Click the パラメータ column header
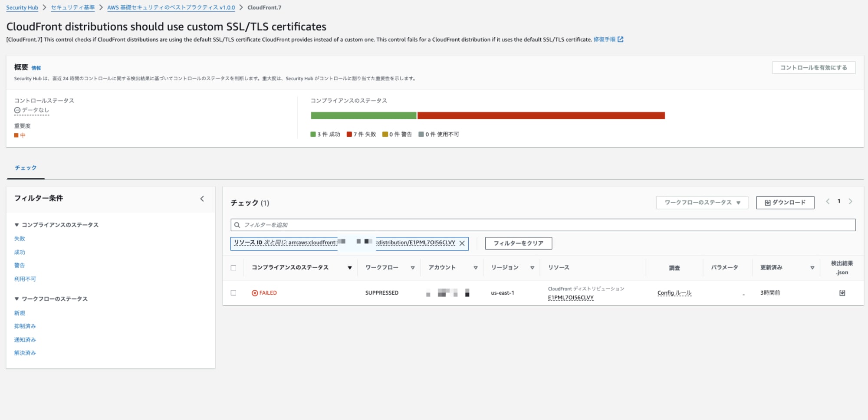This screenshot has height=420, width=868. tap(724, 268)
